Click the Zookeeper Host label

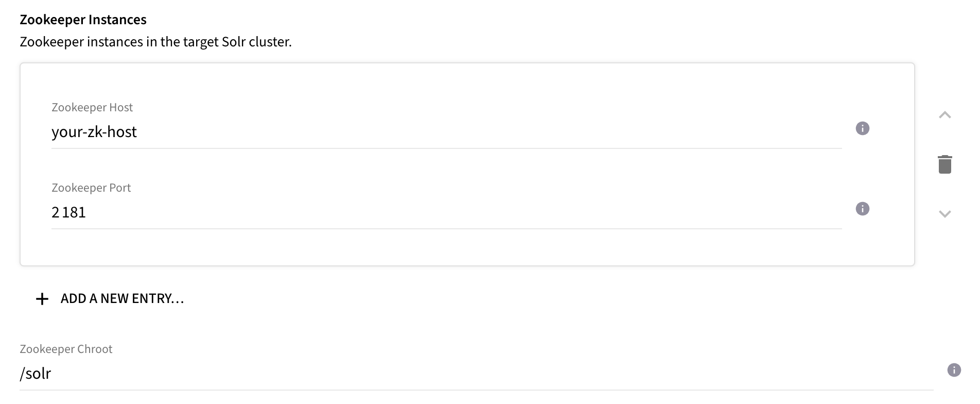click(x=92, y=107)
